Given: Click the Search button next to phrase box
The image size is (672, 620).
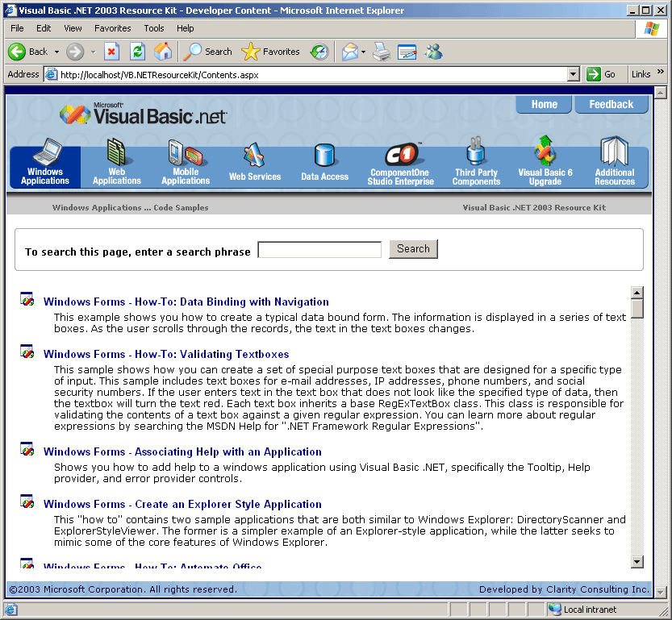Looking at the screenshot, I should (x=413, y=249).
